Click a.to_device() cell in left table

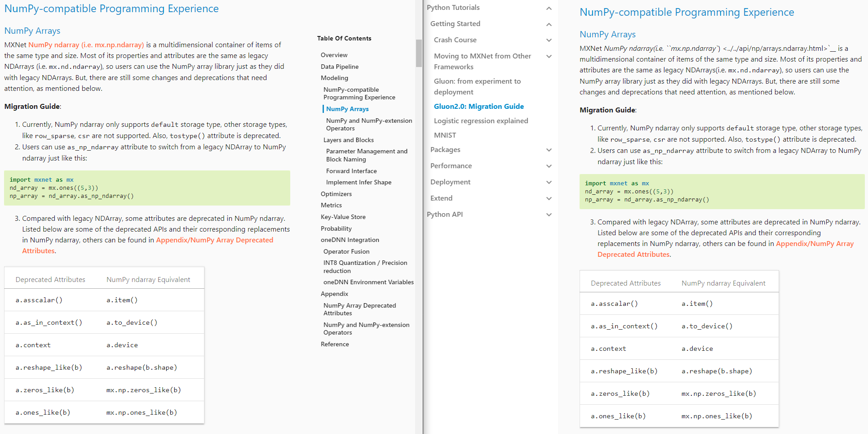132,322
